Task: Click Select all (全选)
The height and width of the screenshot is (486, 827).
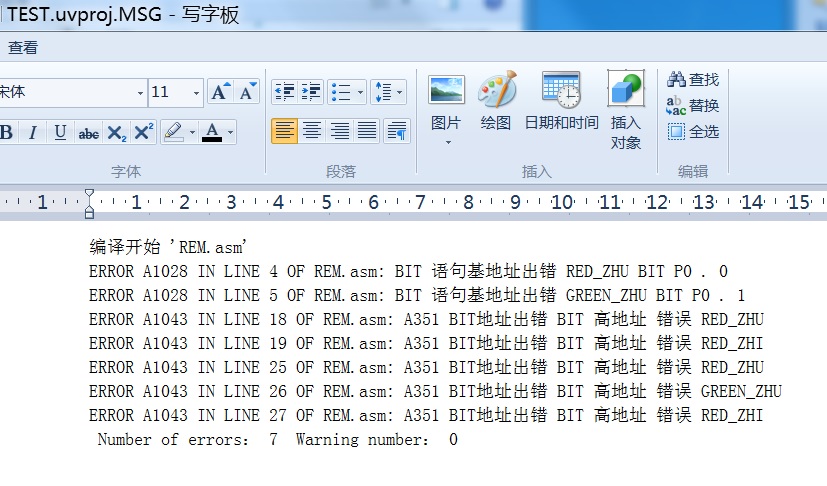Action: click(693, 131)
